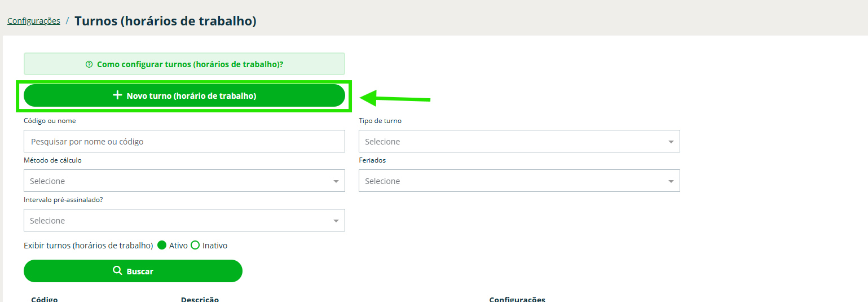This screenshot has width=868, height=302.
Task: Click the Feriados dropdown arrow
Action: click(x=671, y=181)
